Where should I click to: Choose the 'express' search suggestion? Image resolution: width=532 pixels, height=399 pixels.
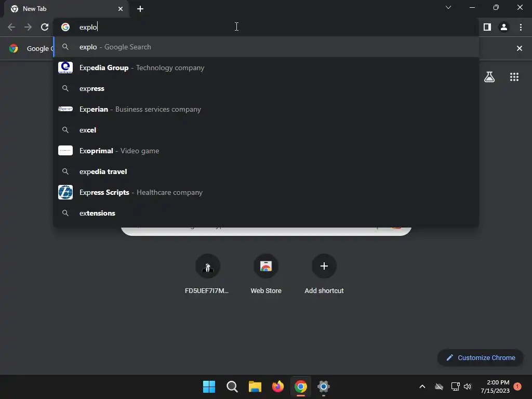tap(267, 88)
